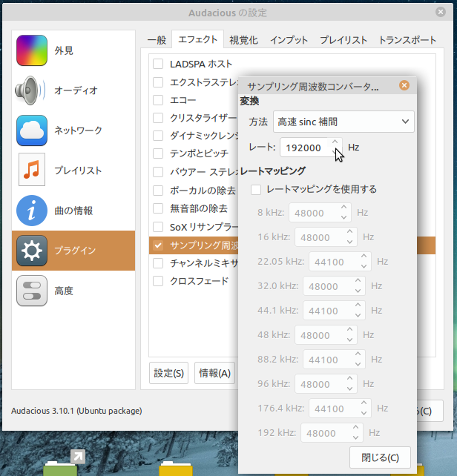The image size is (457, 476).
Task: Toggle the エクストラステレオ checkbox
Action: [158, 82]
